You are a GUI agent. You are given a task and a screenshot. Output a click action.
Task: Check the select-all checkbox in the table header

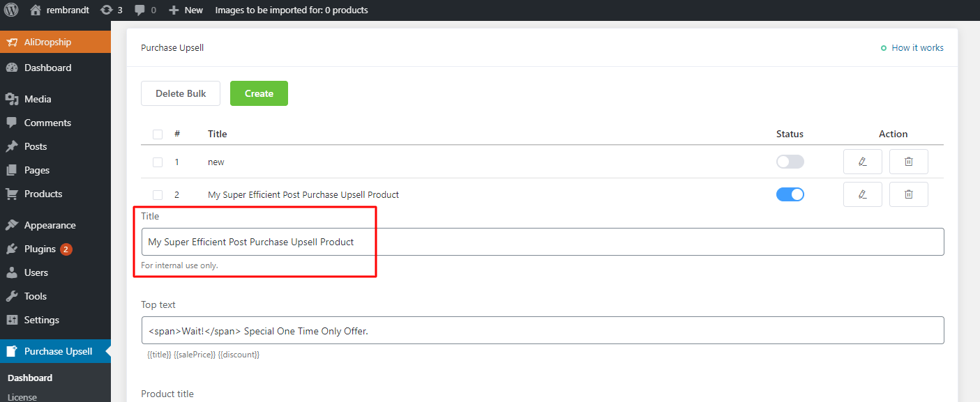click(x=157, y=134)
